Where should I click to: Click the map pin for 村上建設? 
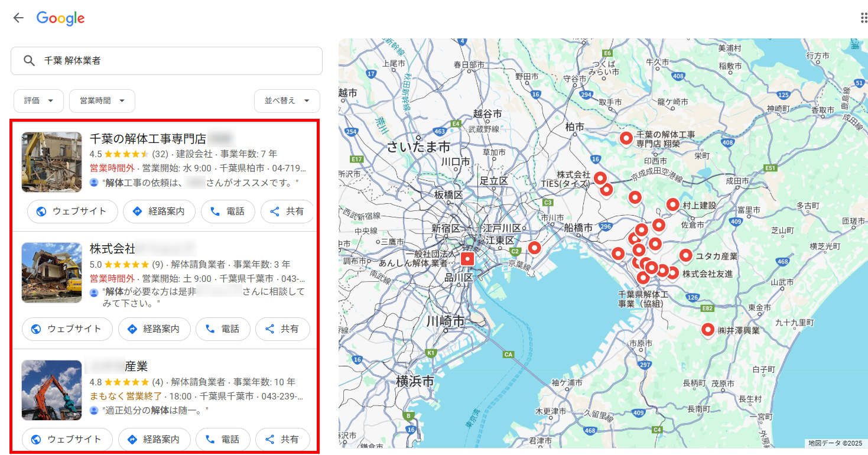pos(672,204)
